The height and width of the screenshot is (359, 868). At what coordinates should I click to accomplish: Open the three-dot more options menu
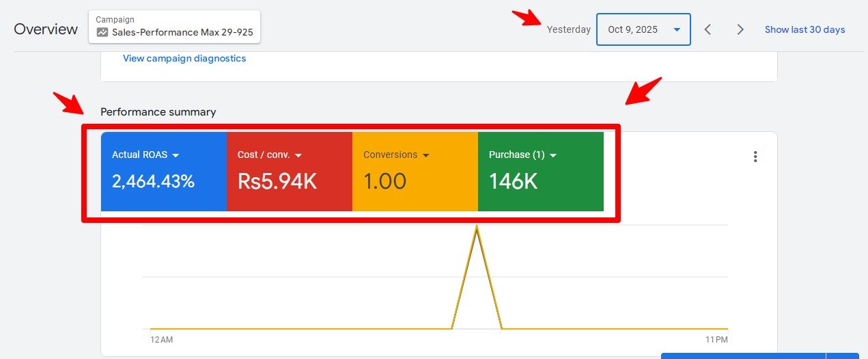755,157
